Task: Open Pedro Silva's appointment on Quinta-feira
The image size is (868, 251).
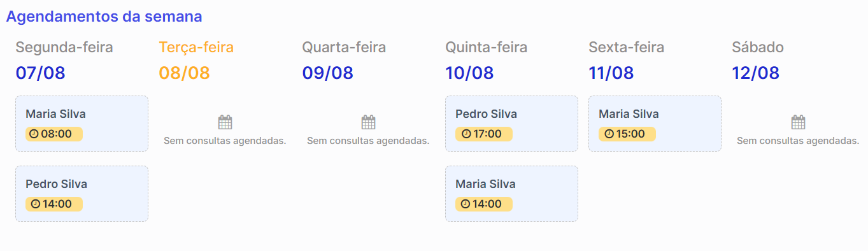Action: point(511,124)
